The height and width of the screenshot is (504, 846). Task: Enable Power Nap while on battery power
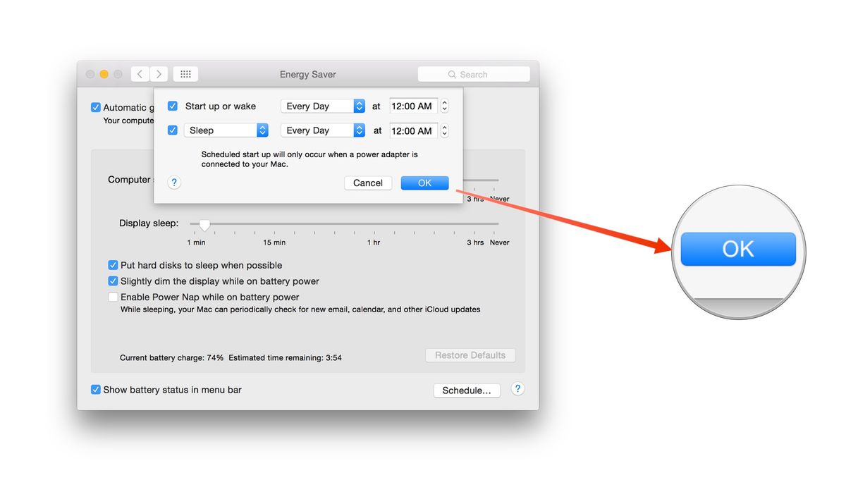[x=113, y=297]
